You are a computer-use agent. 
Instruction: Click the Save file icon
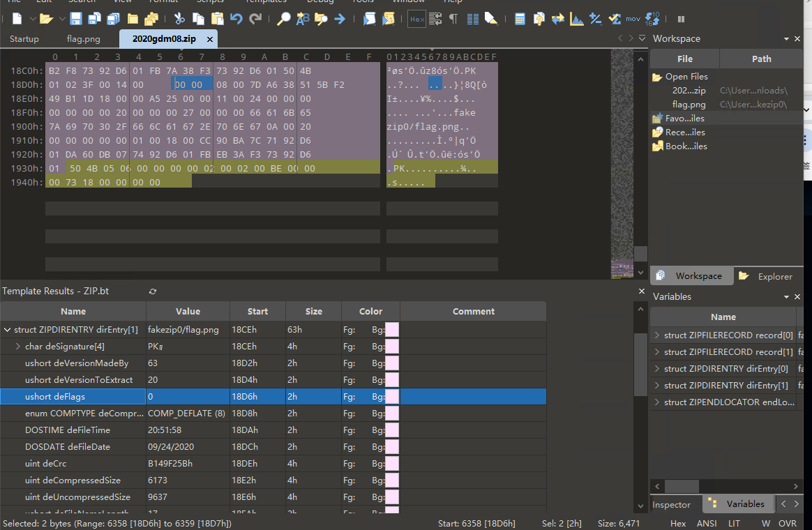[75, 19]
